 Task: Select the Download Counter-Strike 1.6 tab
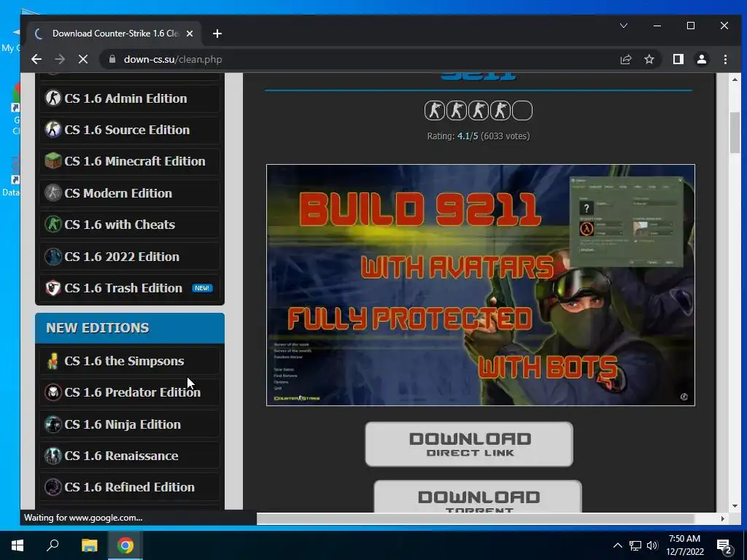pyautogui.click(x=115, y=34)
